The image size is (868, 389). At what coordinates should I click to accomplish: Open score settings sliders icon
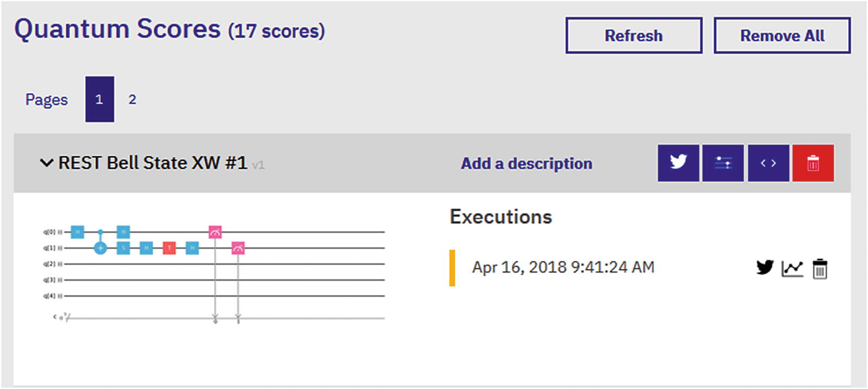(x=723, y=163)
